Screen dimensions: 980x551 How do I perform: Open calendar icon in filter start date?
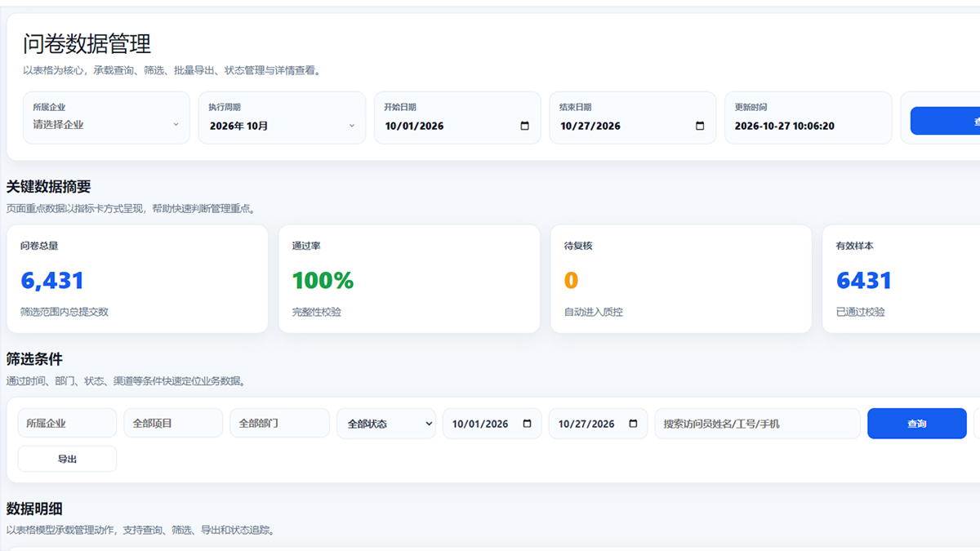click(527, 424)
